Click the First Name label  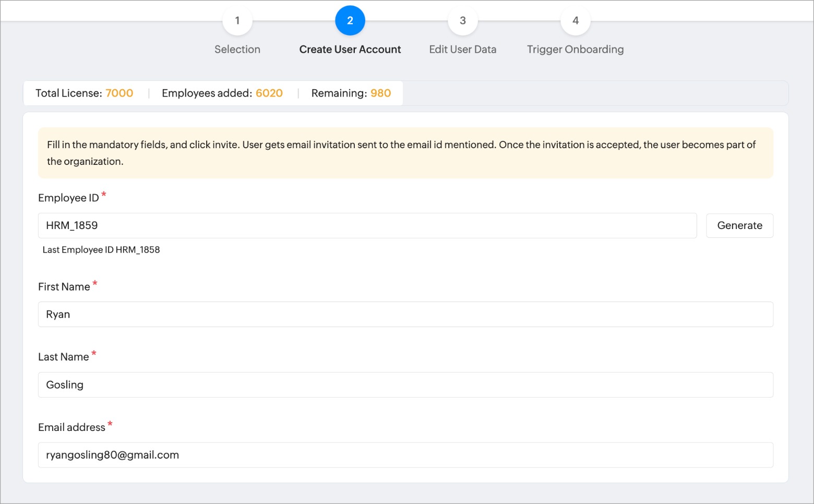click(x=64, y=286)
